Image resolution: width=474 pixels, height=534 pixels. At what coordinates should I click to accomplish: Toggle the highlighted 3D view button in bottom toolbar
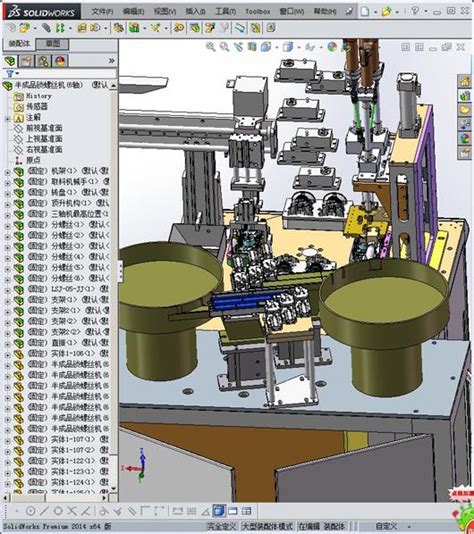point(219,511)
